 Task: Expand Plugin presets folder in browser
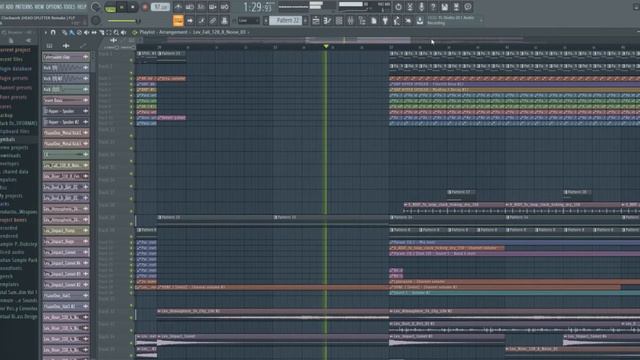14,78
